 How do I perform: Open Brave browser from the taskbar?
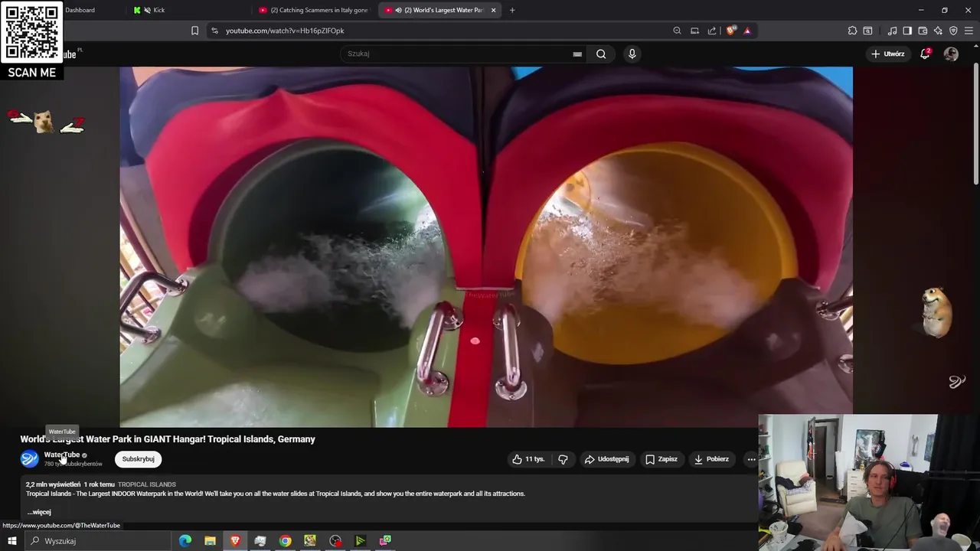tap(235, 541)
